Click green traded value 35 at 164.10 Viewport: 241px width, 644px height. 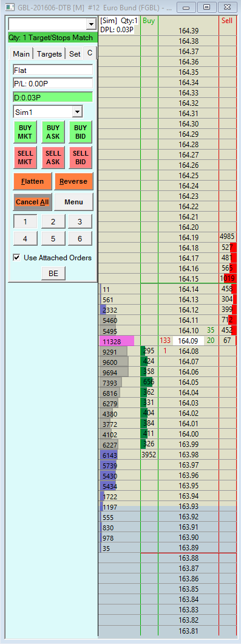click(211, 330)
